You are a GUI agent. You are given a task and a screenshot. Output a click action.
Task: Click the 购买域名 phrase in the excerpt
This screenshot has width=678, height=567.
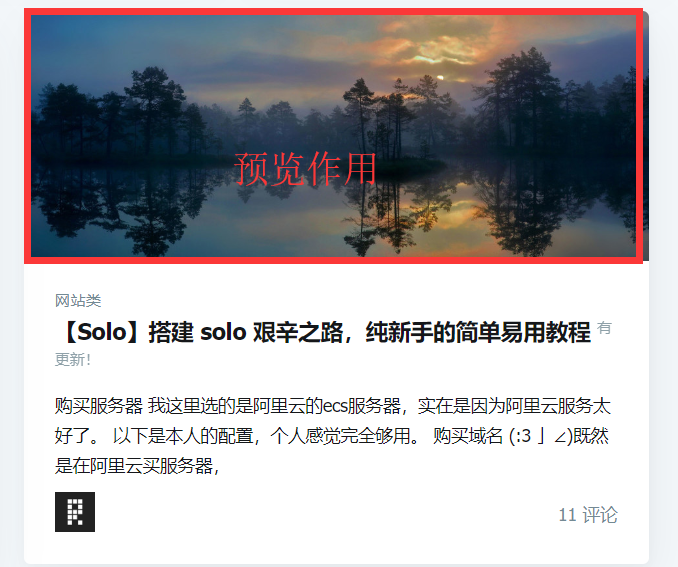[x=468, y=436]
